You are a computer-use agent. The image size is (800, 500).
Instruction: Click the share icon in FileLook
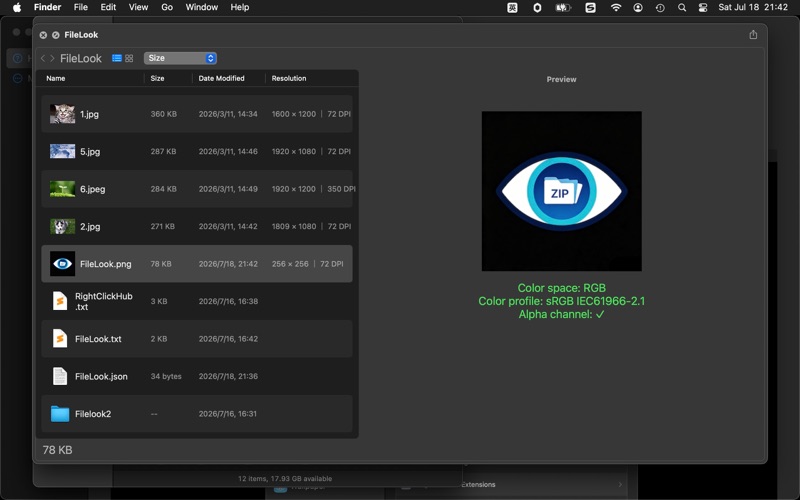click(x=753, y=35)
